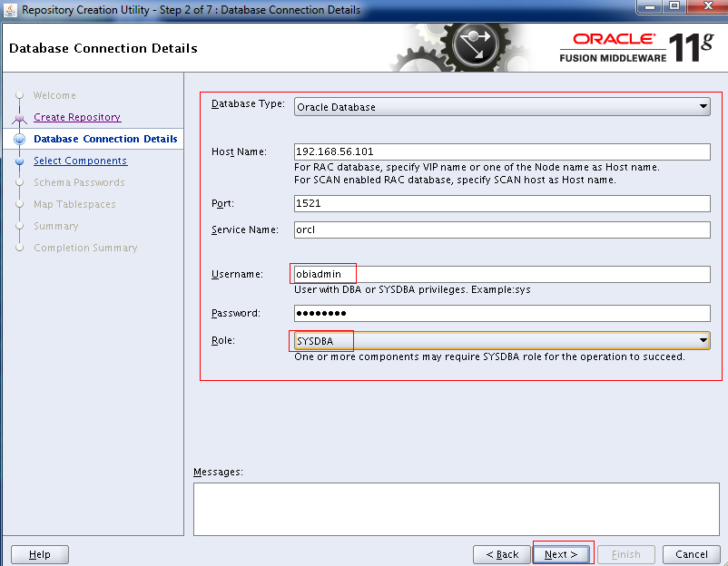Minimize the Repository Creation Utility window
This screenshot has height=566, width=728.
click(x=651, y=6)
